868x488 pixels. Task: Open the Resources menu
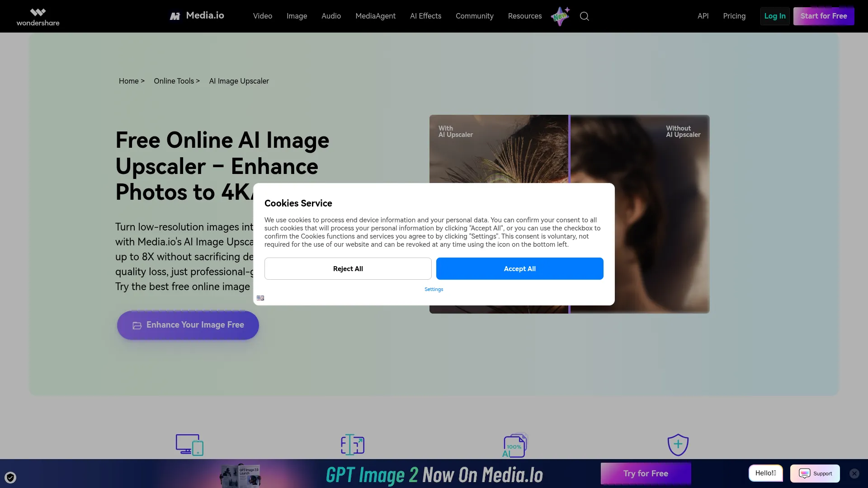click(525, 16)
